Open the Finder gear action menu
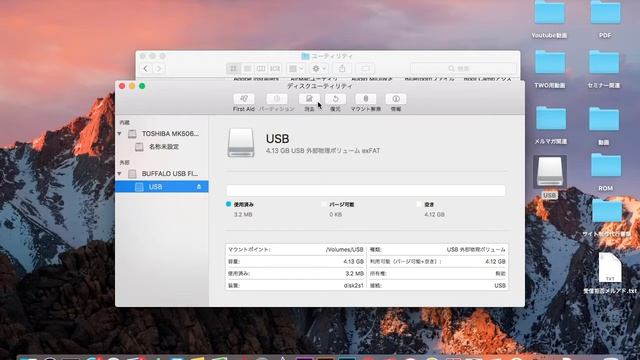 pyautogui.click(x=319, y=69)
